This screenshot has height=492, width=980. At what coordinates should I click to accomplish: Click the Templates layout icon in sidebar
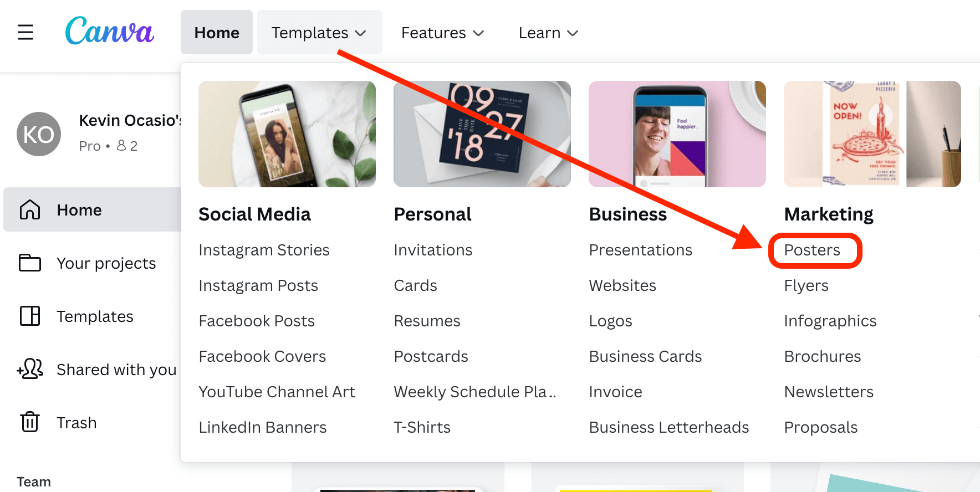pyautogui.click(x=30, y=316)
